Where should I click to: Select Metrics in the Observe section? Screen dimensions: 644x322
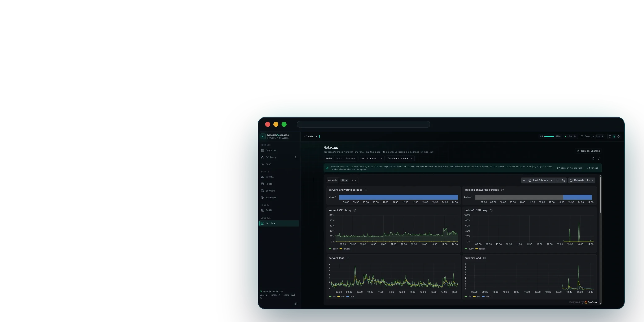tap(279, 223)
